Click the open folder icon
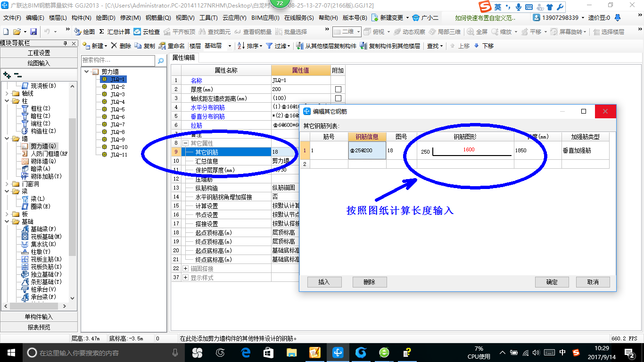Image resolution: width=644 pixels, height=362 pixels. point(17,32)
